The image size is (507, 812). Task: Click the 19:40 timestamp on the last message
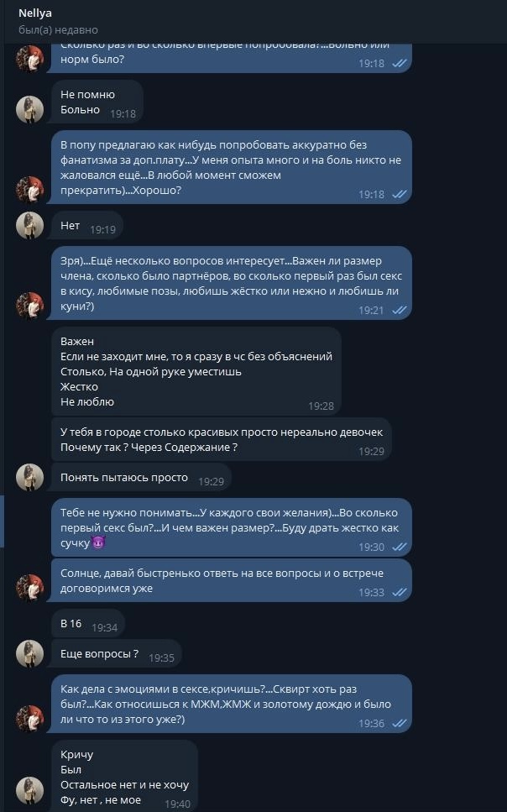177,804
